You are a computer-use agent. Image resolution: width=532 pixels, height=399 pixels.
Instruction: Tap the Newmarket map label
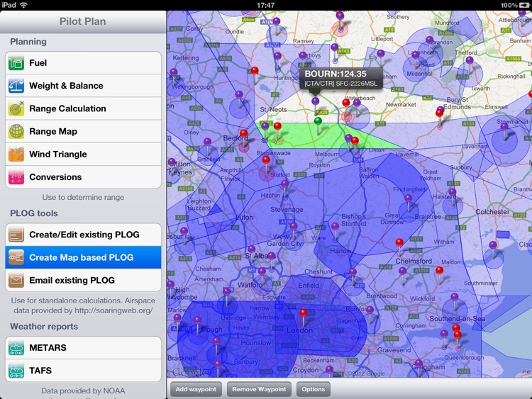(401, 105)
